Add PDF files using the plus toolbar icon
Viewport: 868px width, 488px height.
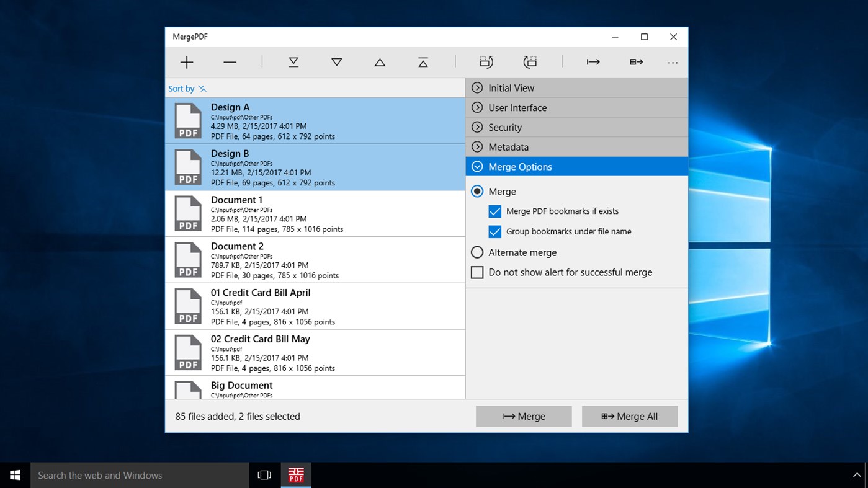pyautogui.click(x=186, y=61)
